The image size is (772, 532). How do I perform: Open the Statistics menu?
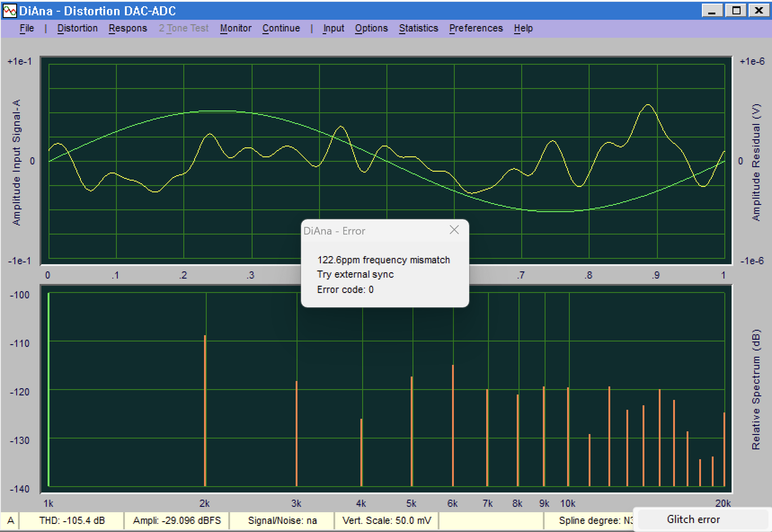pos(418,28)
